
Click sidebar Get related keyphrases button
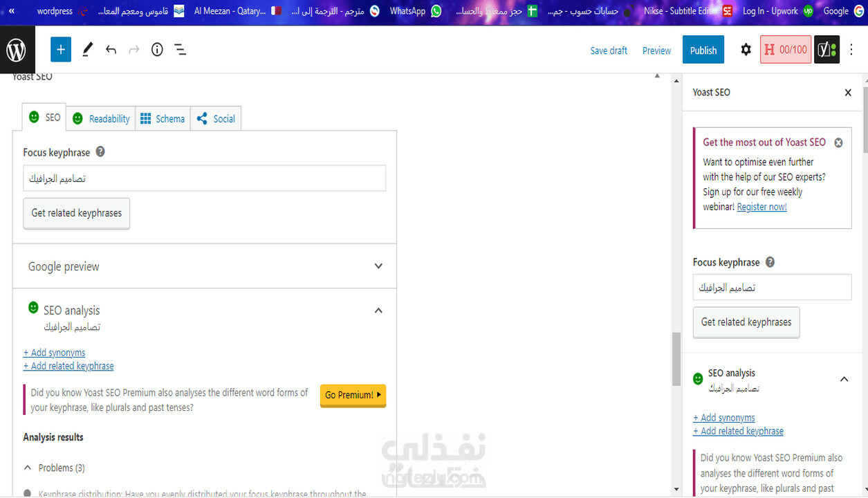tap(746, 322)
